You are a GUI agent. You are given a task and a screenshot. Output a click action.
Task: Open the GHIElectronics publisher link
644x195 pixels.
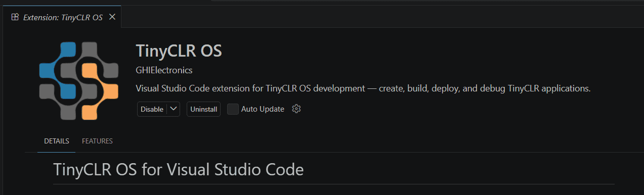164,70
